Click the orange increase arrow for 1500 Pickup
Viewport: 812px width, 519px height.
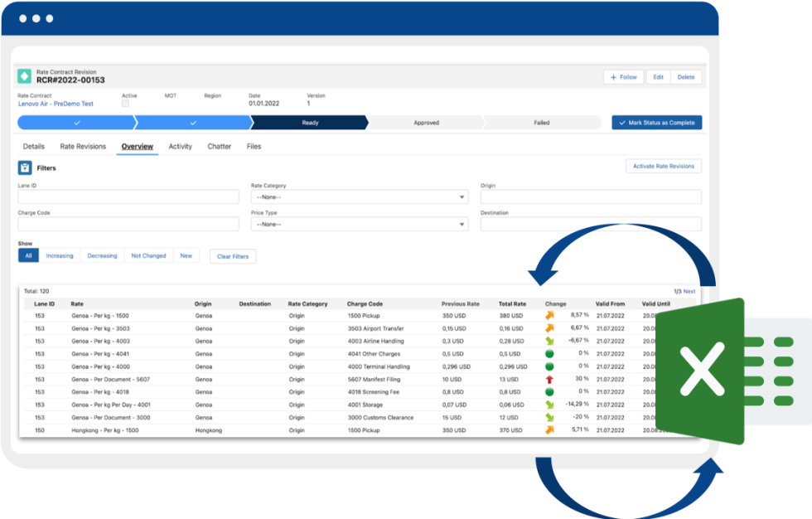(549, 315)
